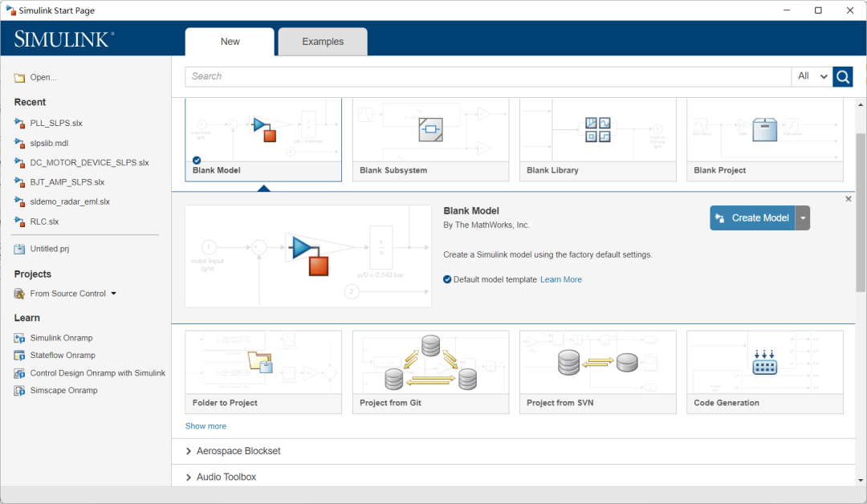Click the Control Design Onramp icon
The height and width of the screenshot is (504, 867).
click(19, 373)
